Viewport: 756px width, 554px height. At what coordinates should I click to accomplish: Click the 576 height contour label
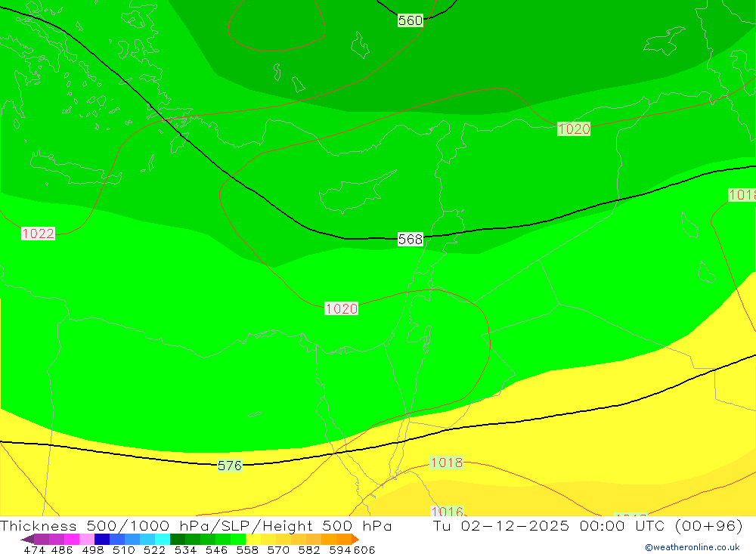(x=230, y=466)
